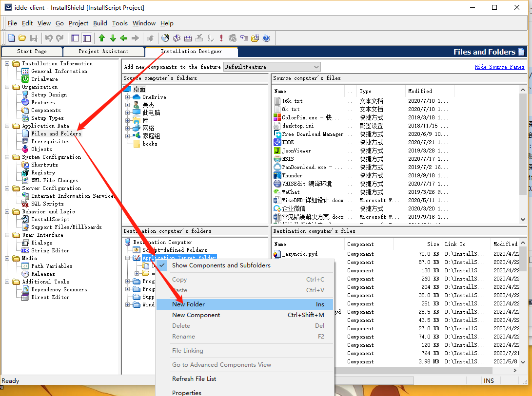The width and height of the screenshot is (532, 396).
Task: Sort source files by the Type column header
Action: click(x=381, y=91)
